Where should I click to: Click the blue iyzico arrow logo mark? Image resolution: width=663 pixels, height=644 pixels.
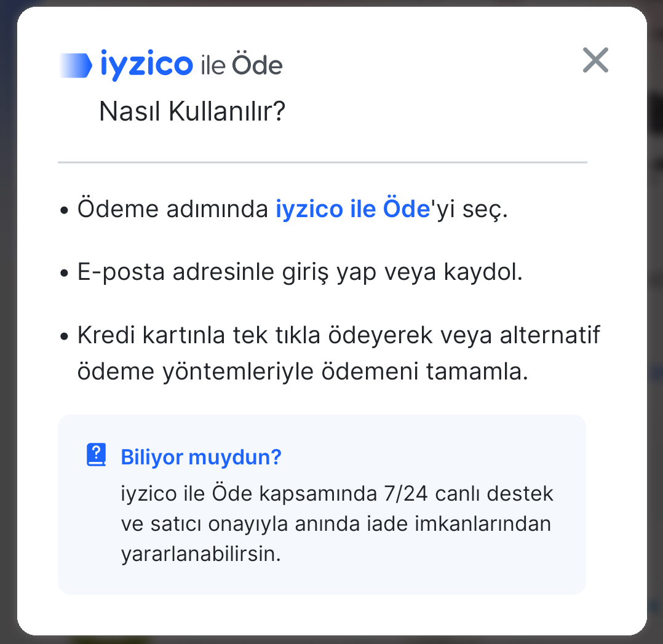tap(76, 66)
